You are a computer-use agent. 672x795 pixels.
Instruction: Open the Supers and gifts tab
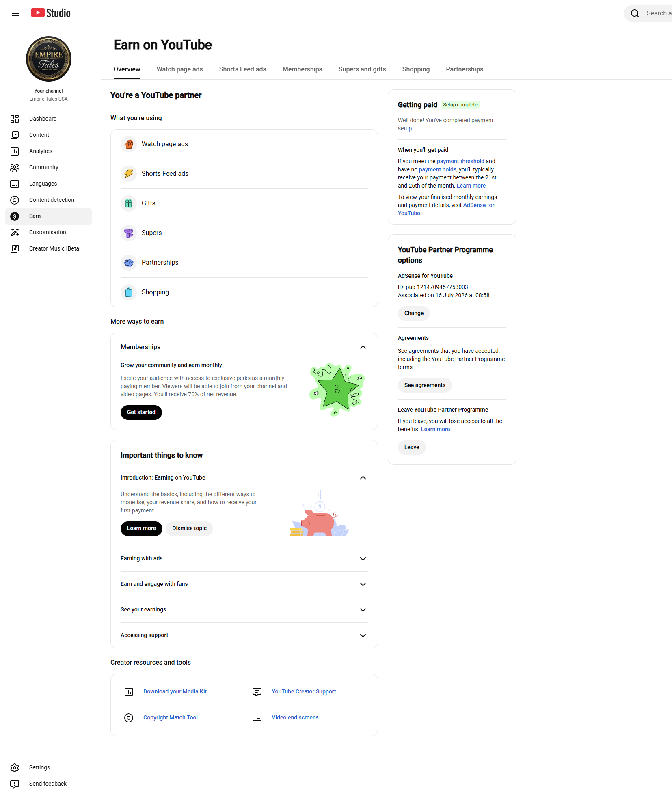coord(362,69)
